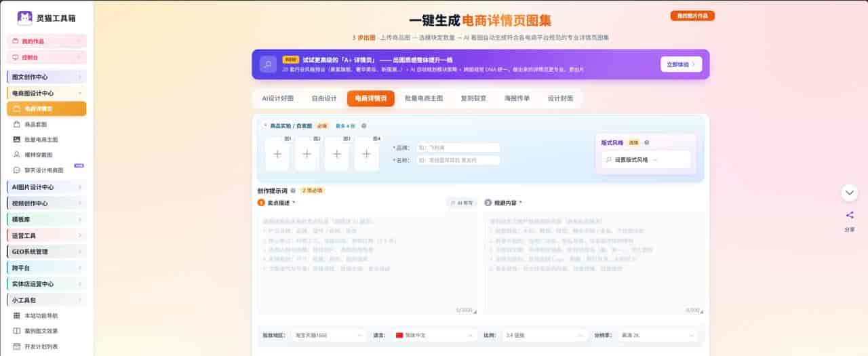Image resolution: width=868 pixels, height=356 pixels.
Task: Open 控制台 in the sidebar
Action: 47,58
